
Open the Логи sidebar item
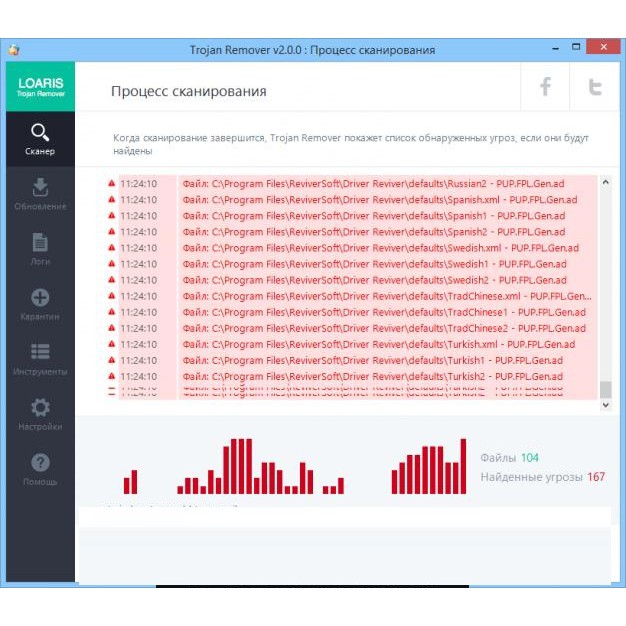pos(40,249)
